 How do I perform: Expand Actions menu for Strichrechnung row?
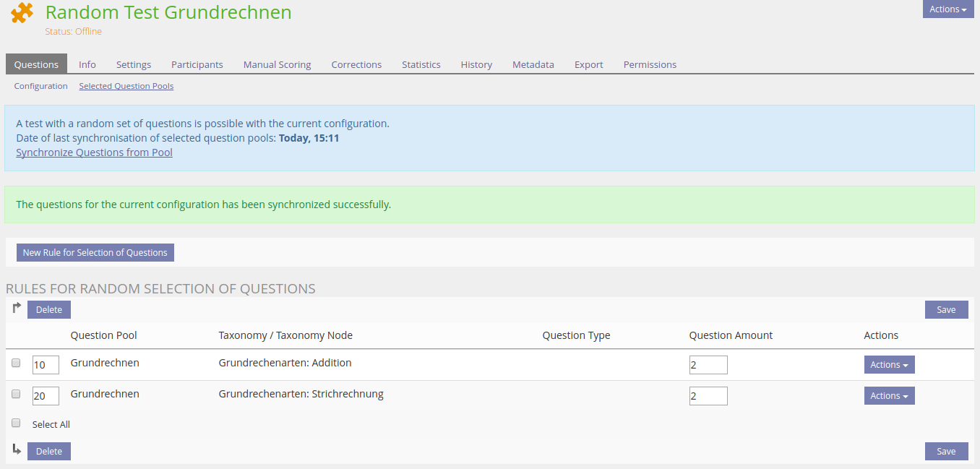pos(889,396)
